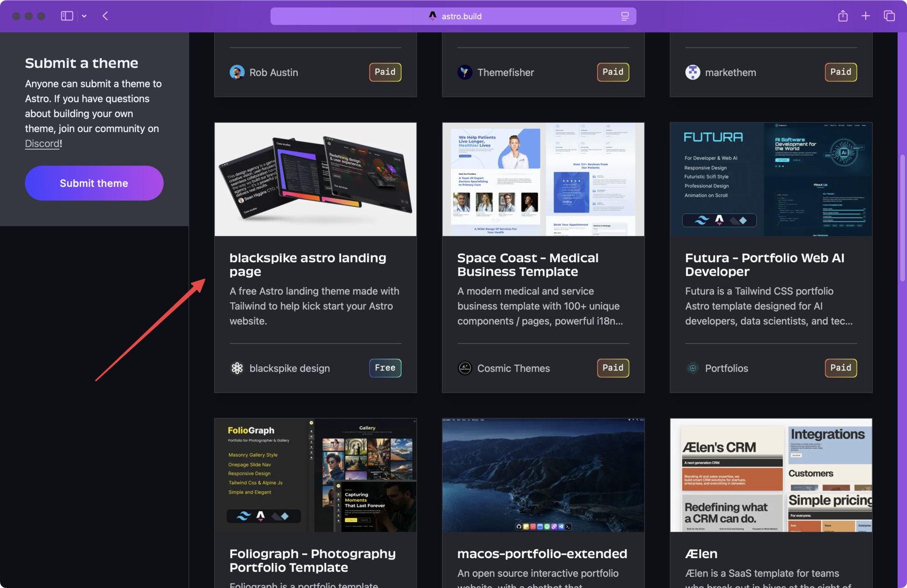Open Portfolios author link
The image size is (907, 588).
point(726,369)
